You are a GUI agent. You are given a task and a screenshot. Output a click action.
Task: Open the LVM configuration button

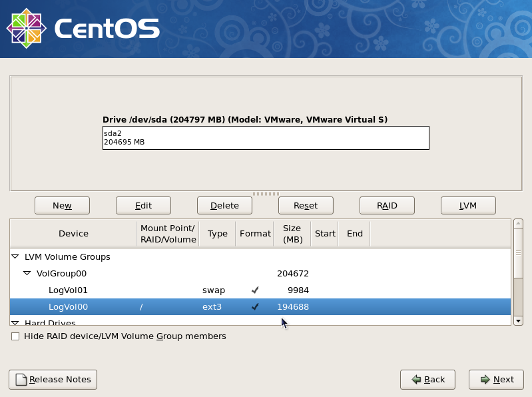tap(468, 206)
